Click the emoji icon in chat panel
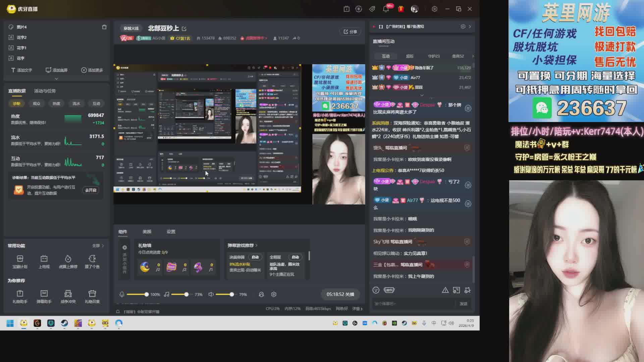This screenshot has height=362, width=644. [x=376, y=290]
